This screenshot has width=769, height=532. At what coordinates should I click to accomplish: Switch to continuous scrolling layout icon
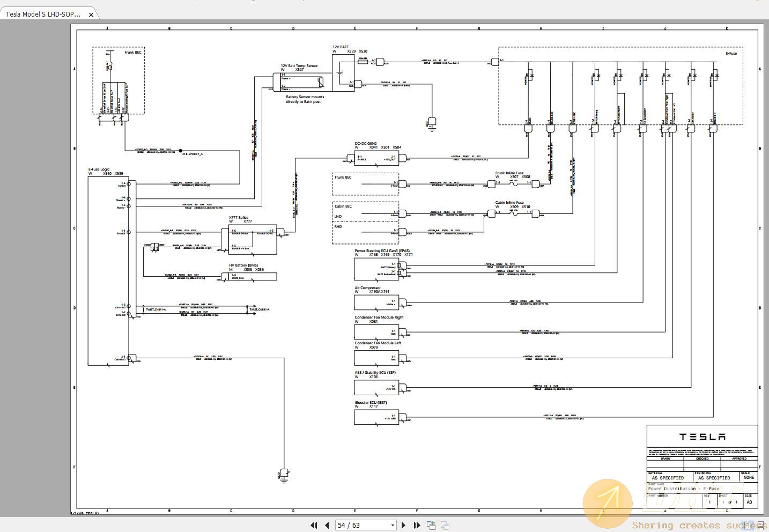760,526
